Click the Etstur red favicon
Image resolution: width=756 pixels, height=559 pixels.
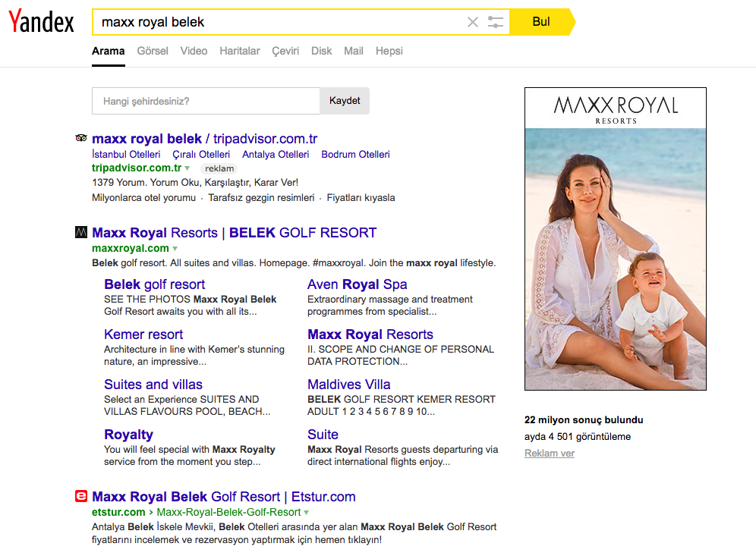(81, 496)
